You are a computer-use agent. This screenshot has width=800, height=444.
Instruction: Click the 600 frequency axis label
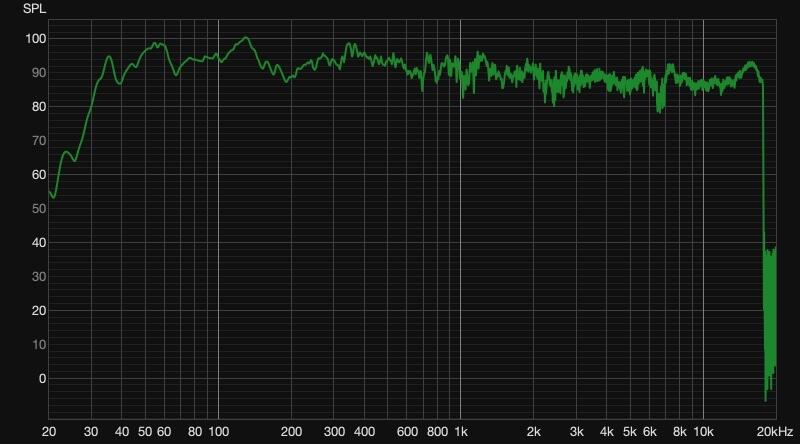(407, 432)
